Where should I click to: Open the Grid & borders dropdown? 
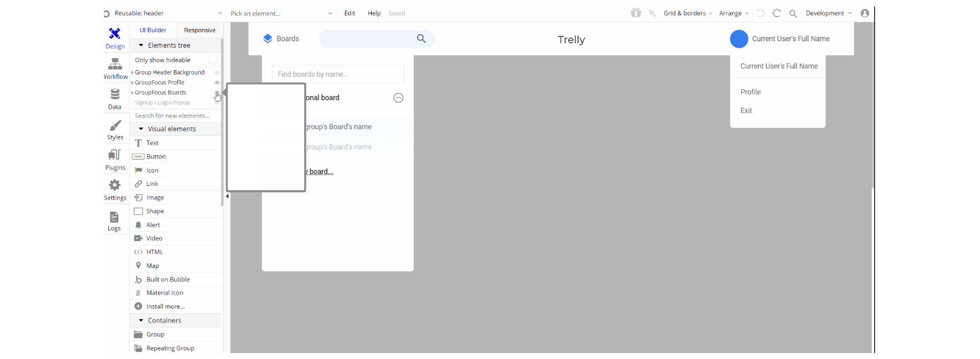(688, 13)
